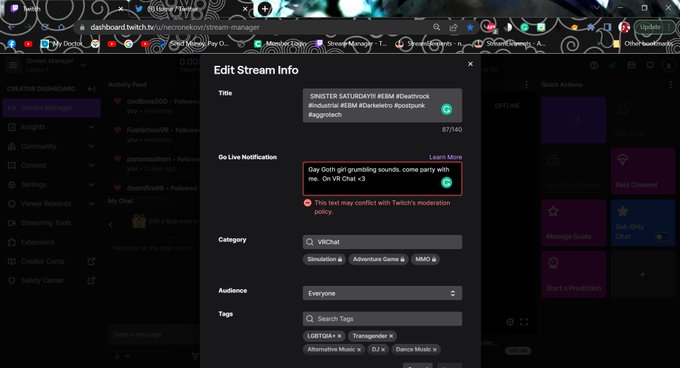Screen dimensions: 680x368
Task: Open Grammarly icon in the Title field
Action: (x=446, y=109)
